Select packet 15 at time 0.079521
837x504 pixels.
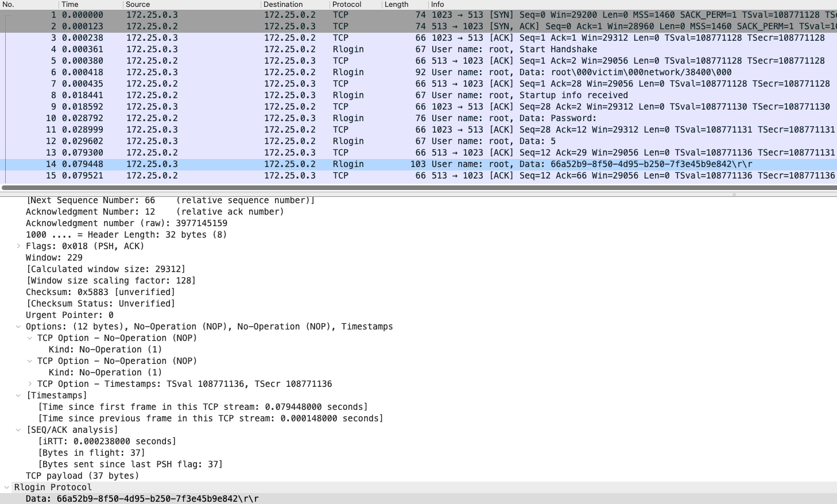click(418, 176)
